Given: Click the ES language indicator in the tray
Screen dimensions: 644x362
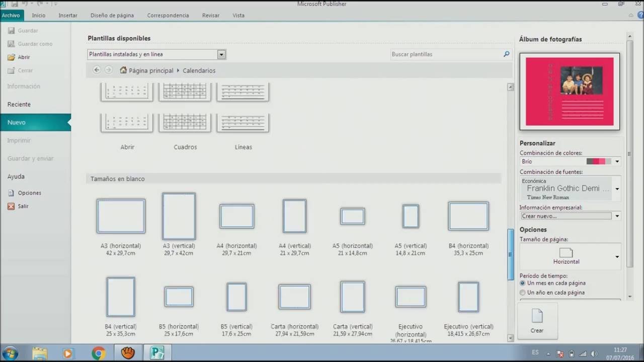Looking at the screenshot, I should pyautogui.click(x=535, y=353).
